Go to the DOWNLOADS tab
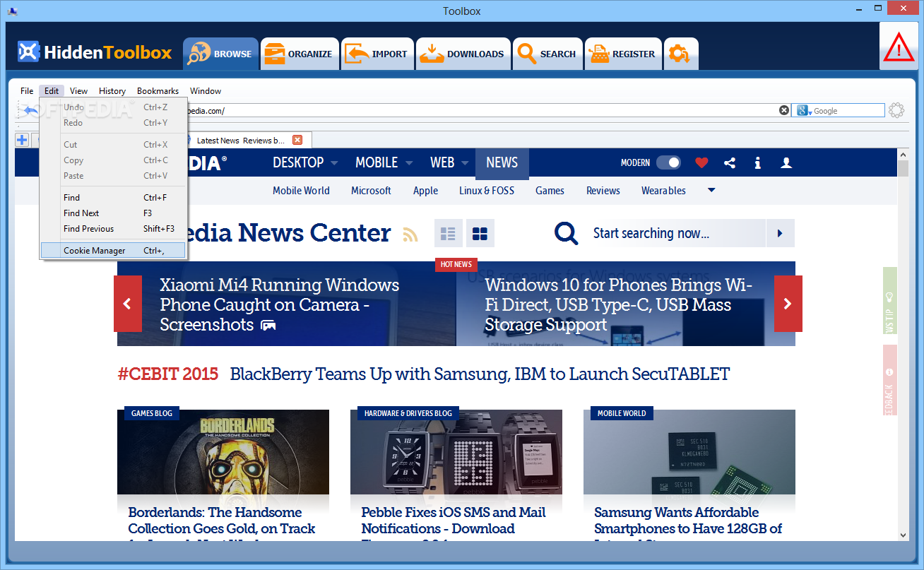 click(x=463, y=54)
